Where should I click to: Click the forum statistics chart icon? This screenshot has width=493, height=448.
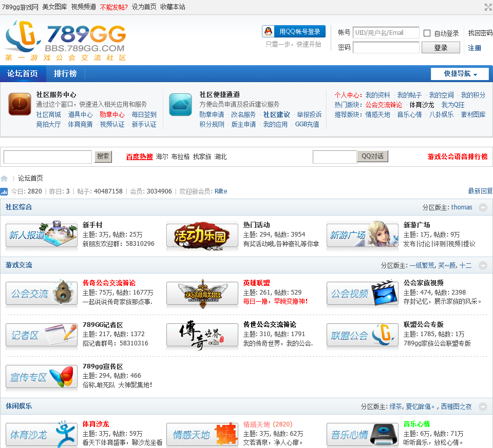pyautogui.click(x=4, y=191)
